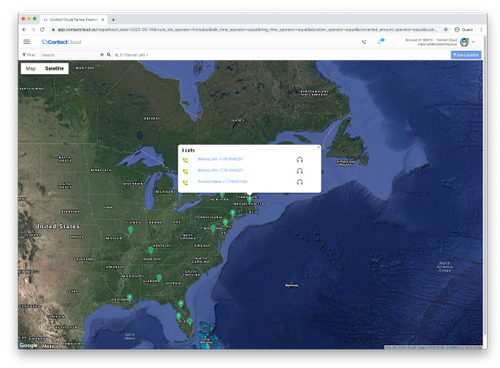Click the green phone icon of first call

click(186, 160)
